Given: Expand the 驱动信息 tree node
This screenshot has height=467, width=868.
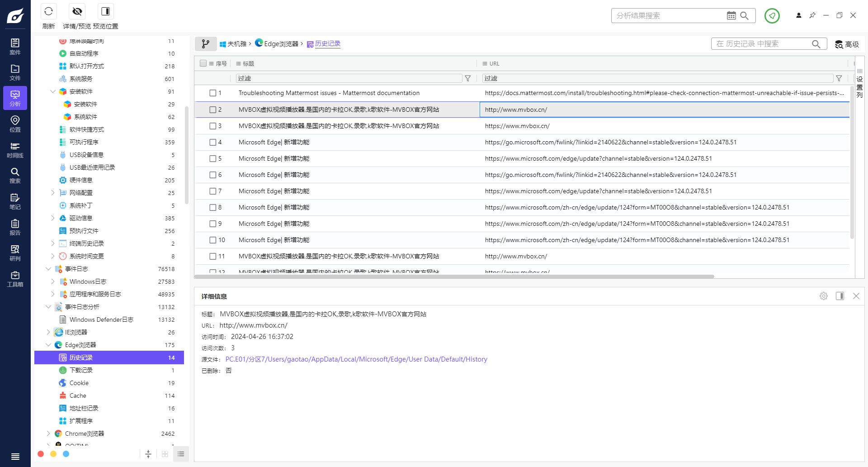Looking at the screenshot, I should click(x=52, y=218).
